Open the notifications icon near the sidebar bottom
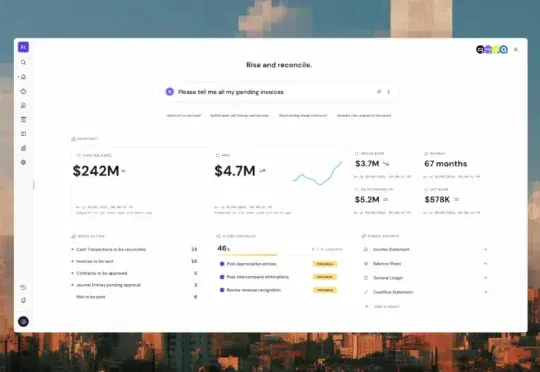Image resolution: width=540 pixels, height=372 pixels. pyautogui.click(x=23, y=300)
